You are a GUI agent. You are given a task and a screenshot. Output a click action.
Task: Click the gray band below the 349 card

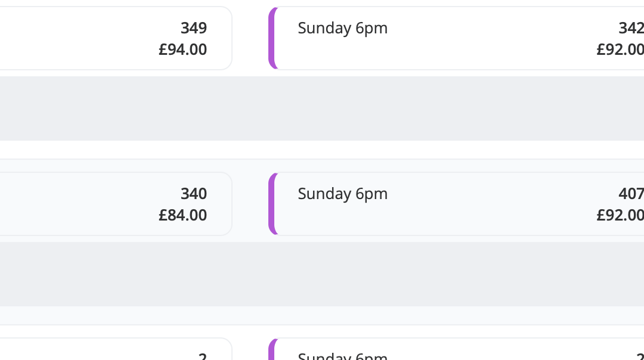pyautogui.click(x=322, y=108)
